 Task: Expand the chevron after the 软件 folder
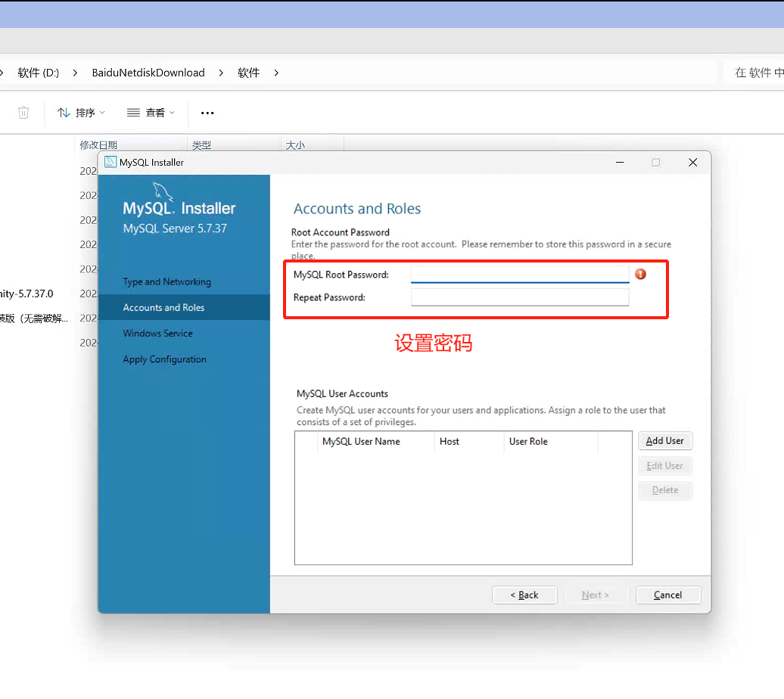276,73
